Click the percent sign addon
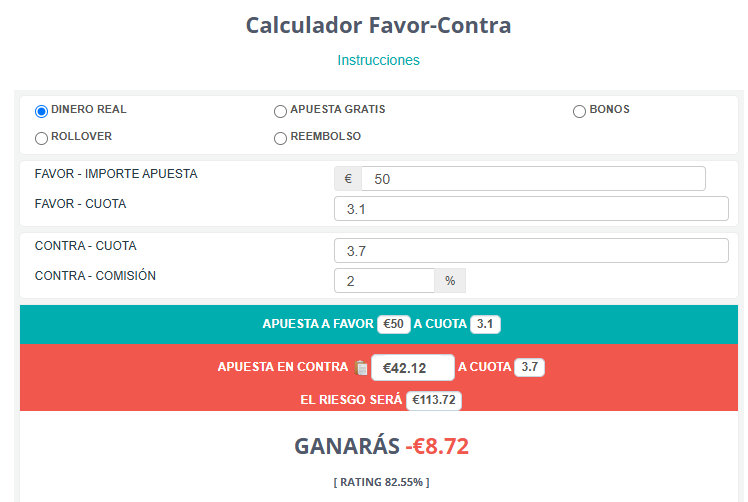 [x=450, y=281]
